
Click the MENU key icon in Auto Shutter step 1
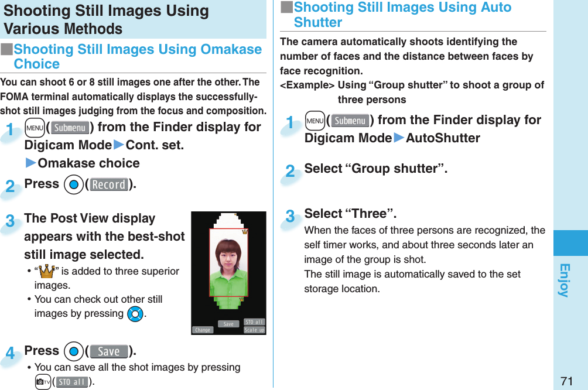coord(314,121)
